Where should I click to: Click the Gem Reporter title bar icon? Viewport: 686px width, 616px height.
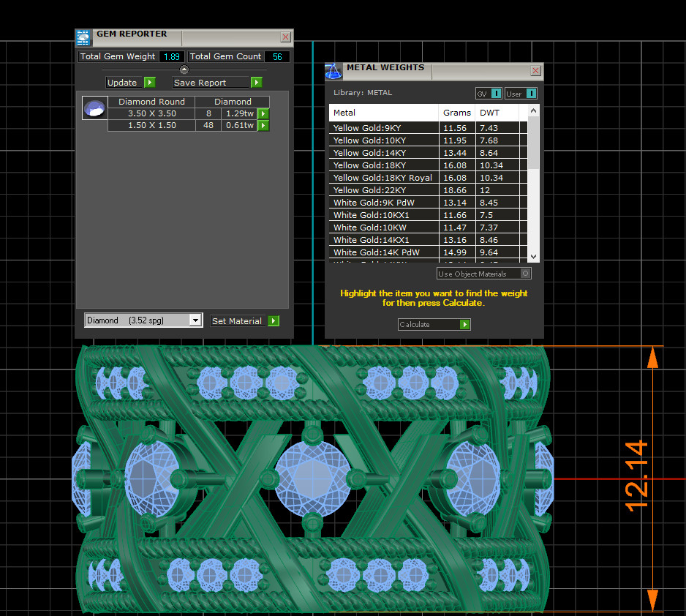click(83, 38)
